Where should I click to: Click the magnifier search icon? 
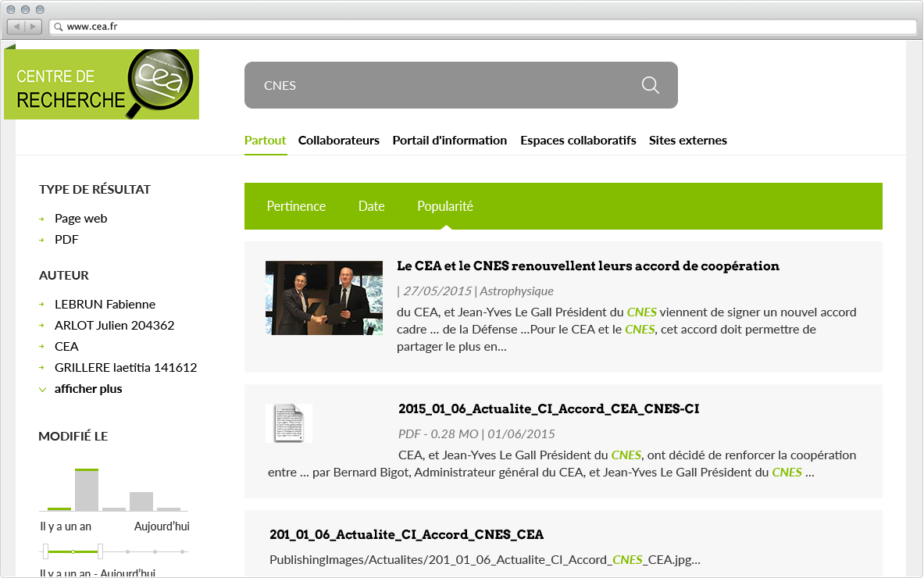click(x=650, y=85)
